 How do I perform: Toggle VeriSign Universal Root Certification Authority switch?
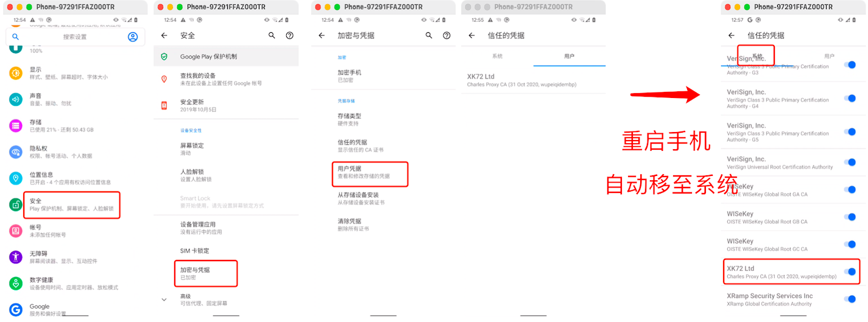(x=851, y=162)
